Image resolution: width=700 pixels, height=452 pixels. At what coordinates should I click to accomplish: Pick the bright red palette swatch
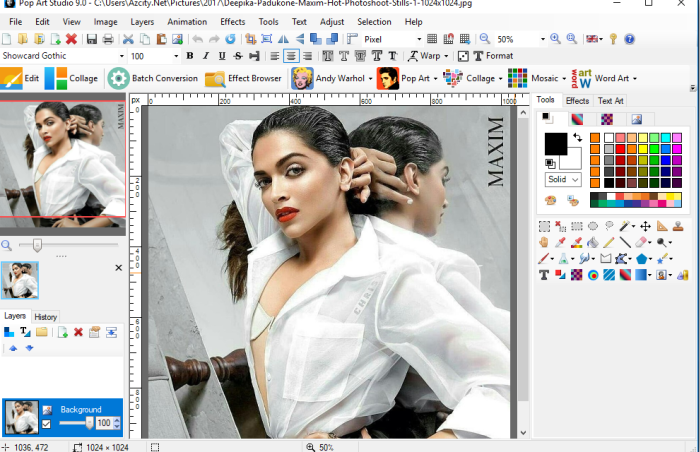point(620,149)
